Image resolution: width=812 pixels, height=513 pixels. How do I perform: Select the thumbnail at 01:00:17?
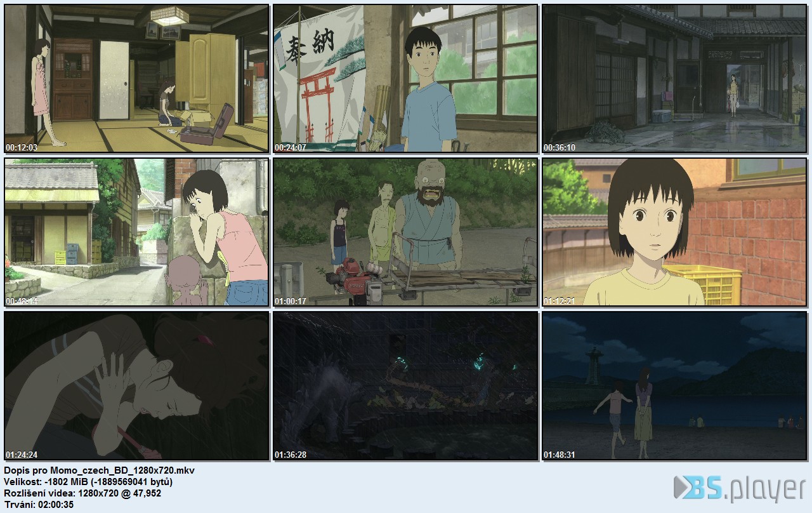(x=405, y=232)
